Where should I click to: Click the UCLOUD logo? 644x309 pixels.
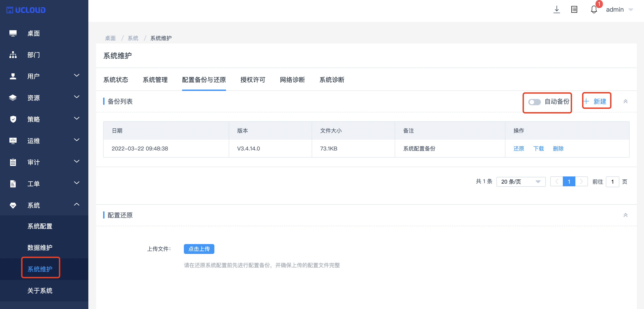coord(26,10)
